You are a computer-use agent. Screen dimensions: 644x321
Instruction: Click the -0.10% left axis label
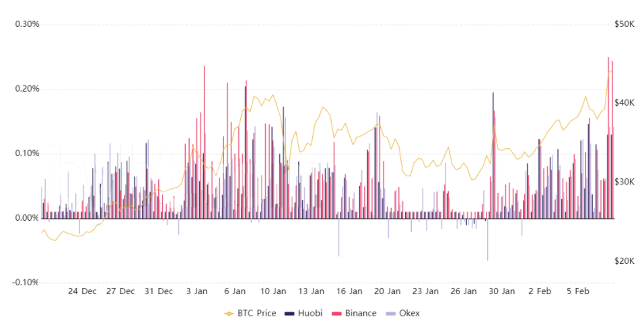pyautogui.click(x=26, y=283)
